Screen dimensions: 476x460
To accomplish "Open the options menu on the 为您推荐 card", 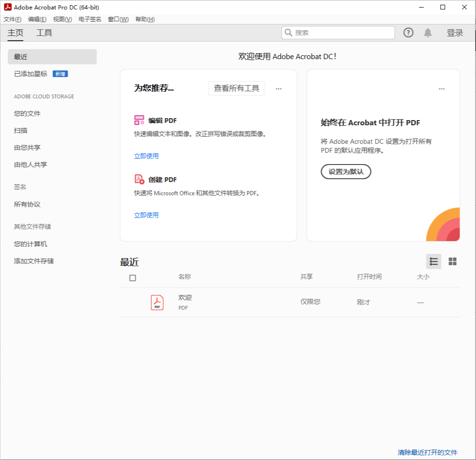I will click(279, 88).
